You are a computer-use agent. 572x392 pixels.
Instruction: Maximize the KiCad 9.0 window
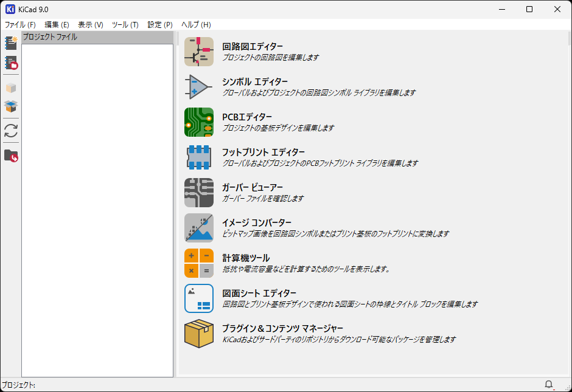click(x=529, y=10)
